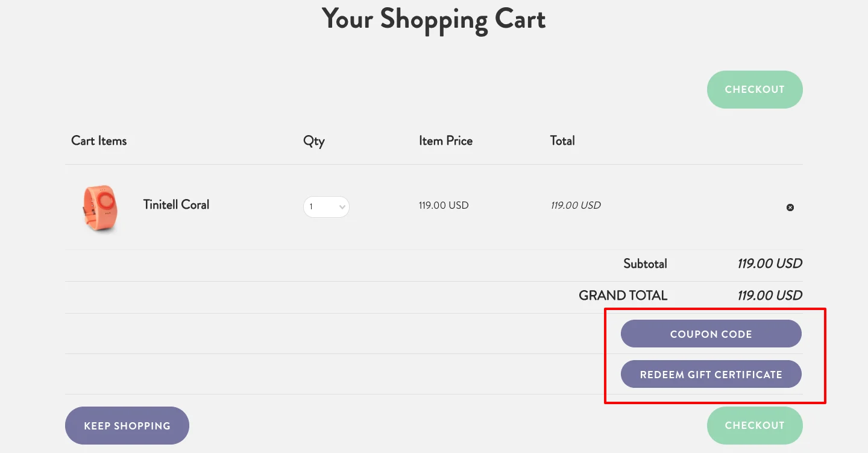The height and width of the screenshot is (453, 868).
Task: Click the Subtotal row amount
Action: tap(769, 264)
